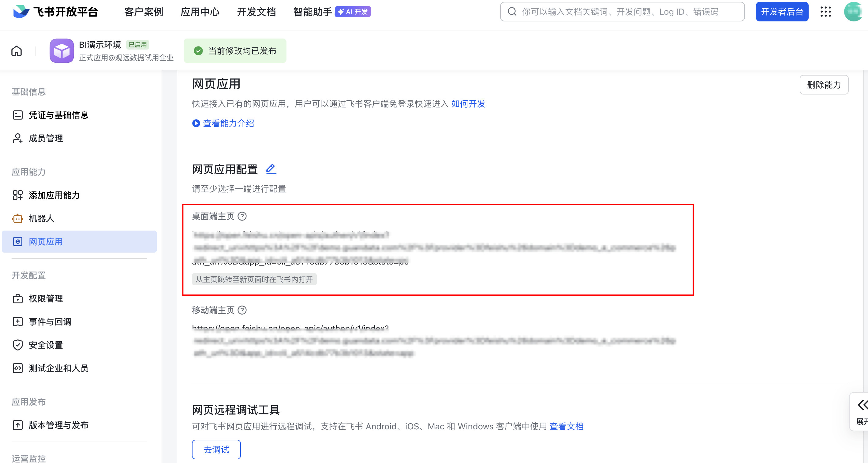868x463 pixels.
Task: Open the 如何开发 link
Action: point(468,104)
